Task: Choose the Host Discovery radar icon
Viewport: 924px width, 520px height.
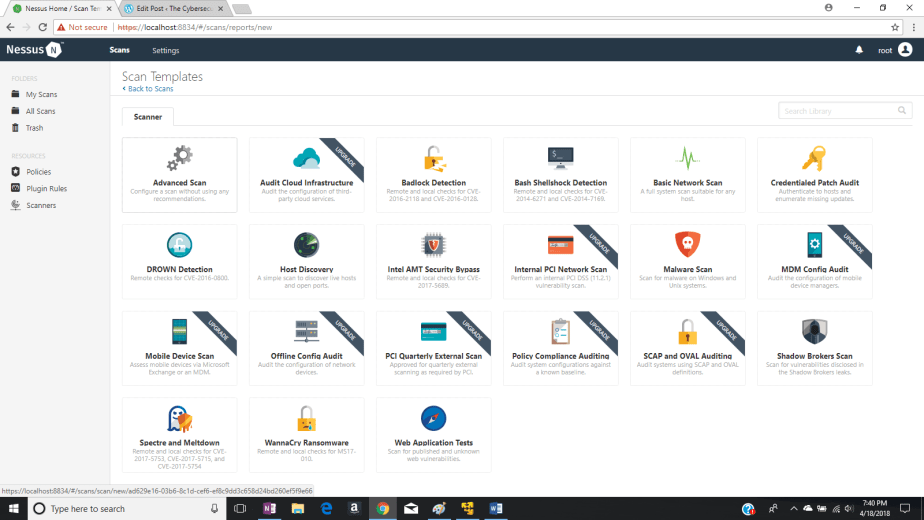Action: [x=306, y=244]
